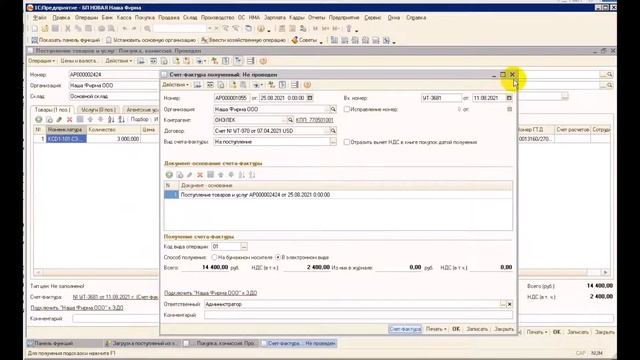Click the Загрузка поступлений taskbar tab
Screen dimensions: 640x360
pos(140,344)
